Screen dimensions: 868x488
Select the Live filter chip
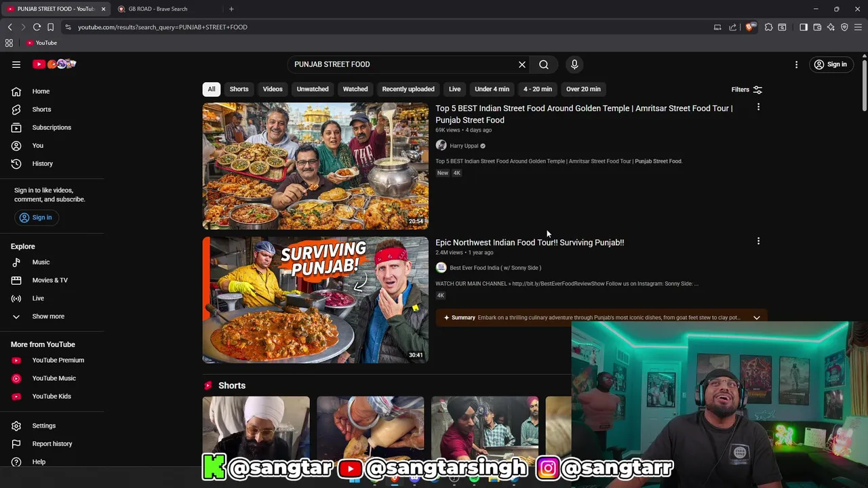455,89
